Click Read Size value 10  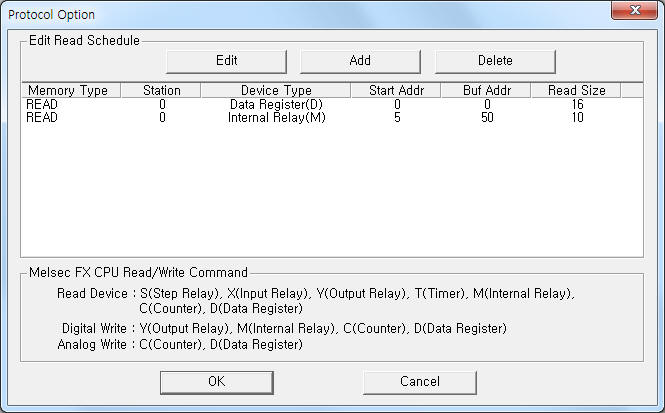[576, 117]
